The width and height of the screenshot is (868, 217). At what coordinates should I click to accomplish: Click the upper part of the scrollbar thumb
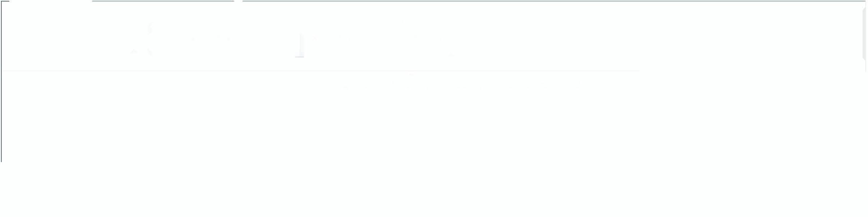(x=865, y=16)
